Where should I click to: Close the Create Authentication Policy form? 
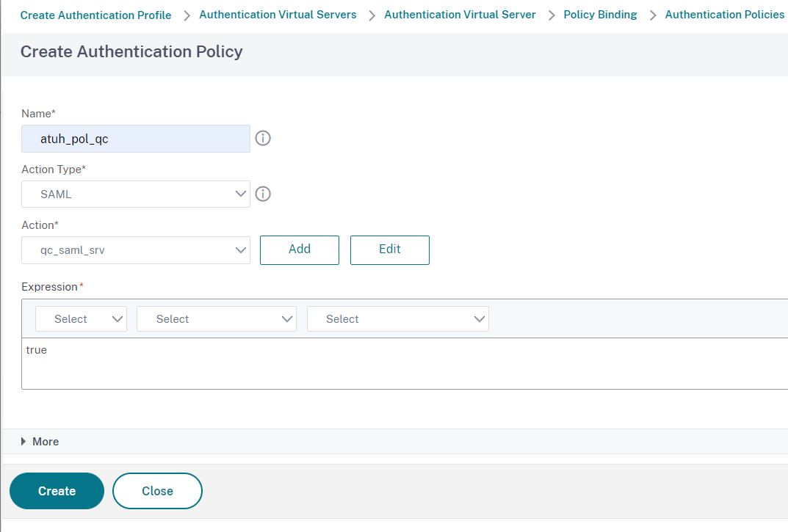[157, 490]
